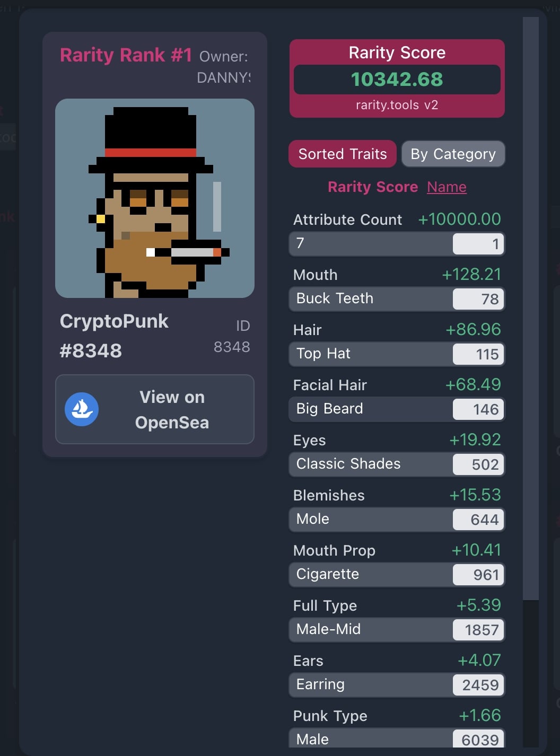This screenshot has width=560, height=756.
Task: Select the Classic Shades trait row
Action: (397, 464)
